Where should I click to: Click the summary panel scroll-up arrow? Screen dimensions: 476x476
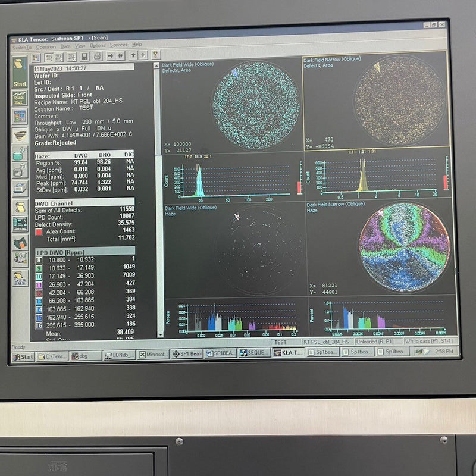point(156,65)
